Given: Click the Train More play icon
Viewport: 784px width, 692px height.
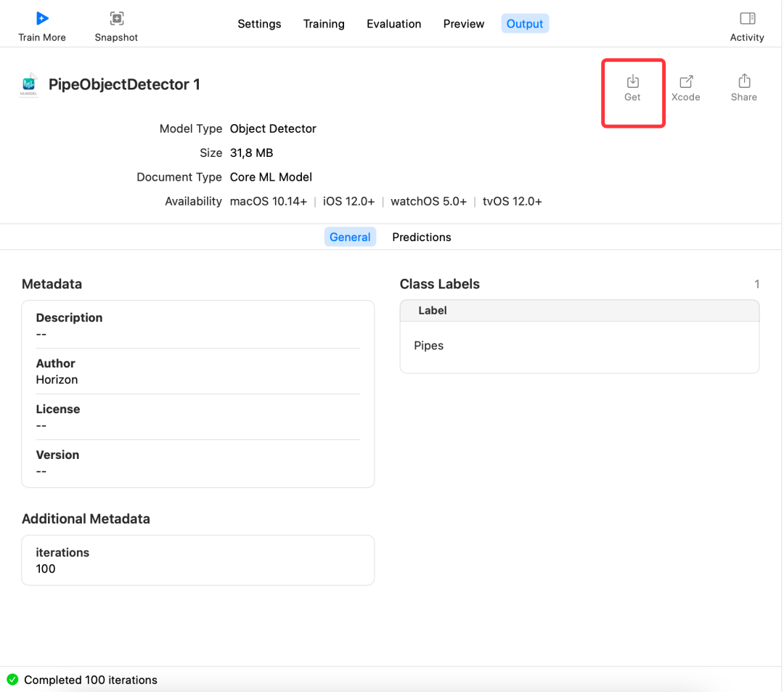Looking at the screenshot, I should click(43, 19).
